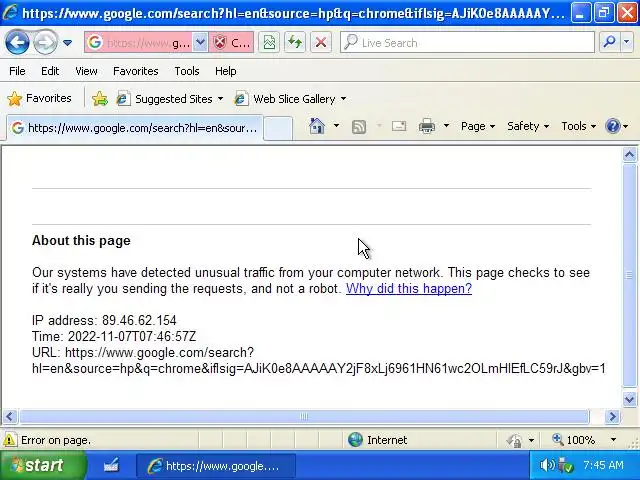Open the Favorites star button
The image size is (640, 480).
39,98
